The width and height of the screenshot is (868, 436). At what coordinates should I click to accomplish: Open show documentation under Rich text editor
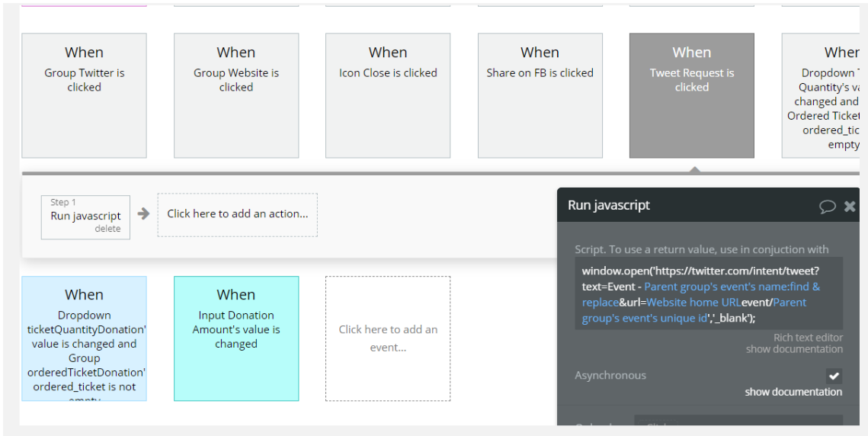[794, 349]
